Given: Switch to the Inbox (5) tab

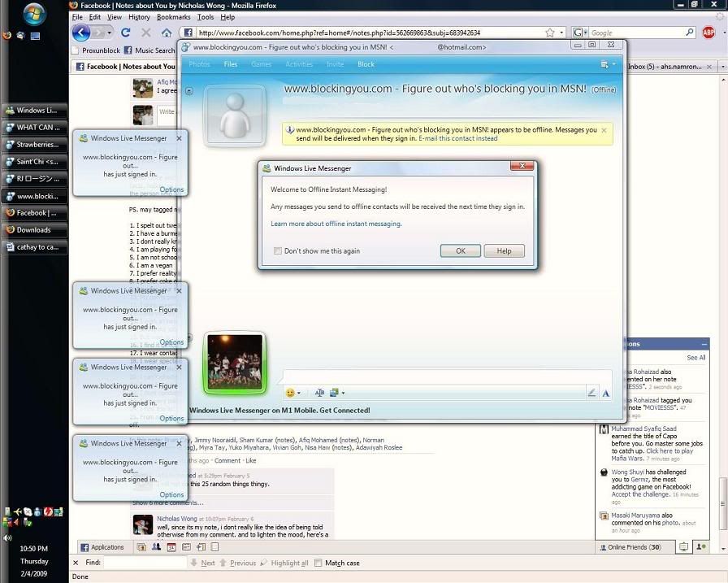Looking at the screenshot, I should tap(666, 67).
